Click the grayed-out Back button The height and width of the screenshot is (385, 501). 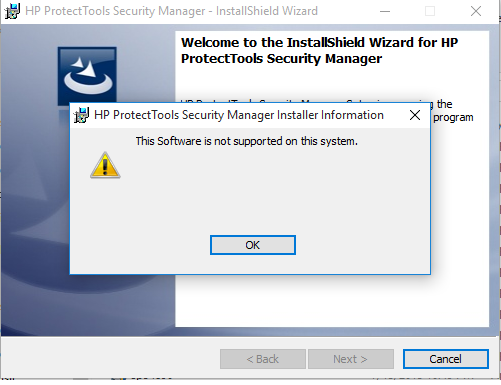pos(263,359)
